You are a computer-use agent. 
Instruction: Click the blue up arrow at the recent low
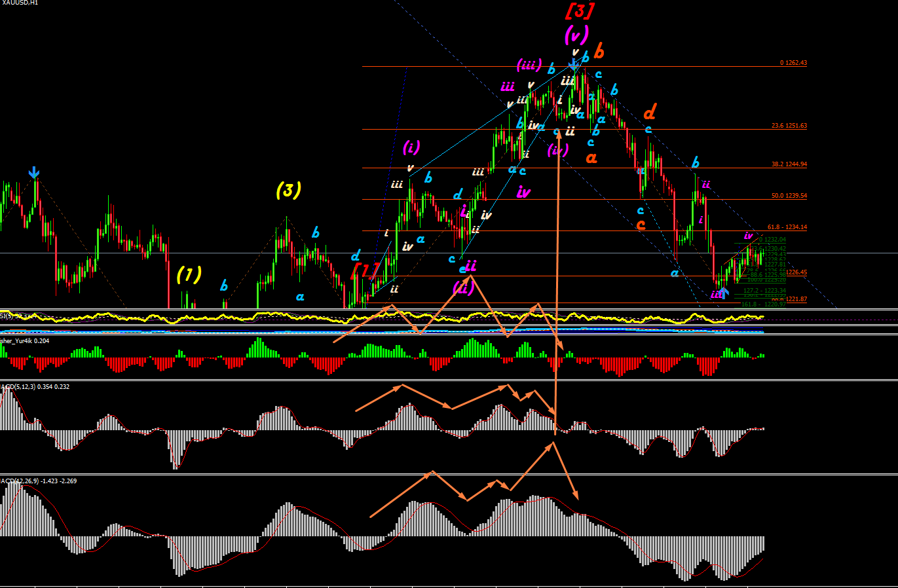[724, 292]
